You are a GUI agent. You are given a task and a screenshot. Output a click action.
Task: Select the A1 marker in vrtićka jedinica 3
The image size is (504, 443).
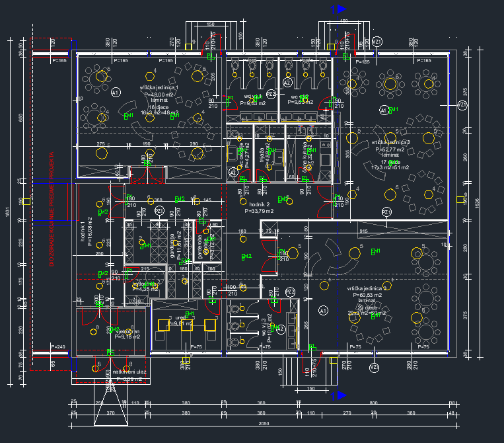(324, 310)
